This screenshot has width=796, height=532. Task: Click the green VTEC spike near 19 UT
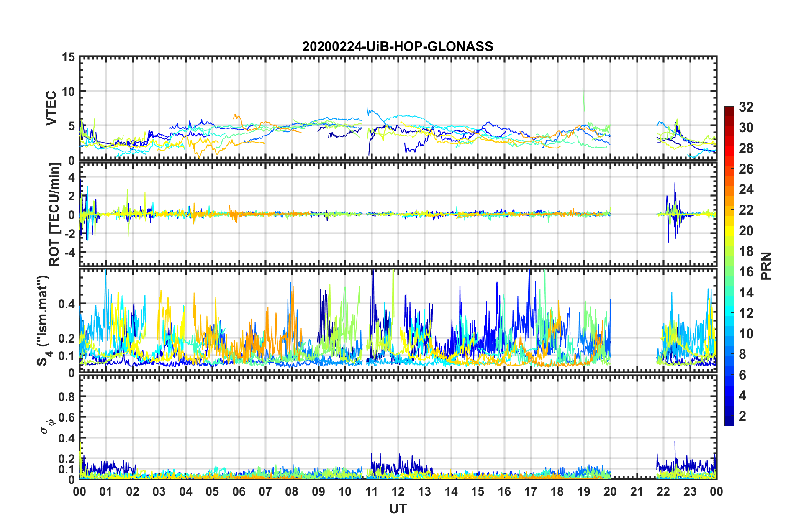(583, 100)
